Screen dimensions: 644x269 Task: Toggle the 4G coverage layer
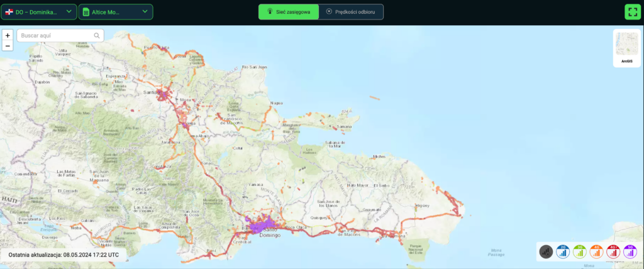pos(596,252)
